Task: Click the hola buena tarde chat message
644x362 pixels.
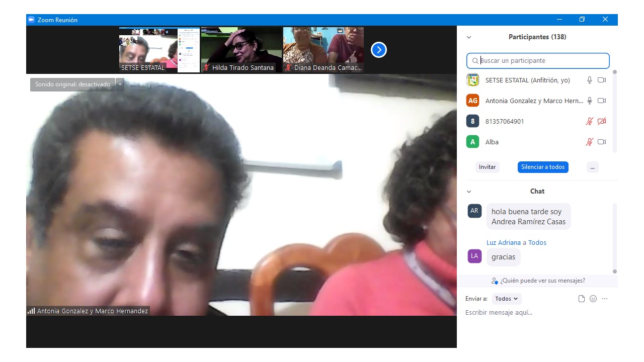Action: click(528, 217)
